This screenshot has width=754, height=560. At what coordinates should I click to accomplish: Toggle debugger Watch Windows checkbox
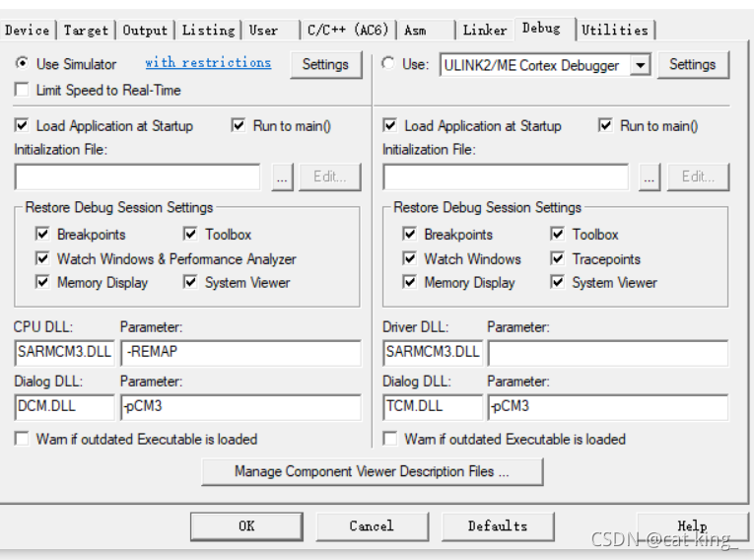[410, 258]
